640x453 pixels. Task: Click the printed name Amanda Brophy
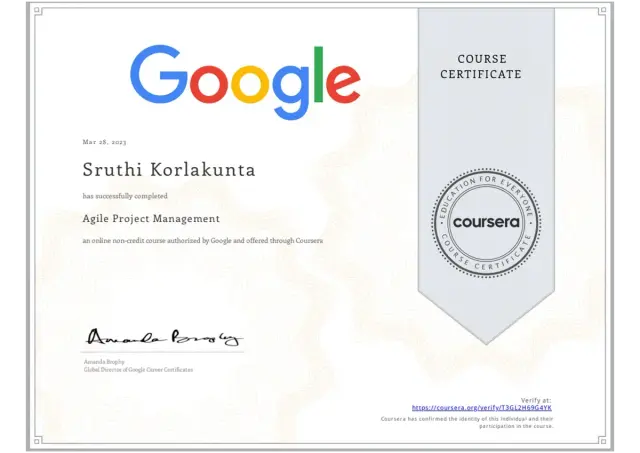tap(105, 362)
